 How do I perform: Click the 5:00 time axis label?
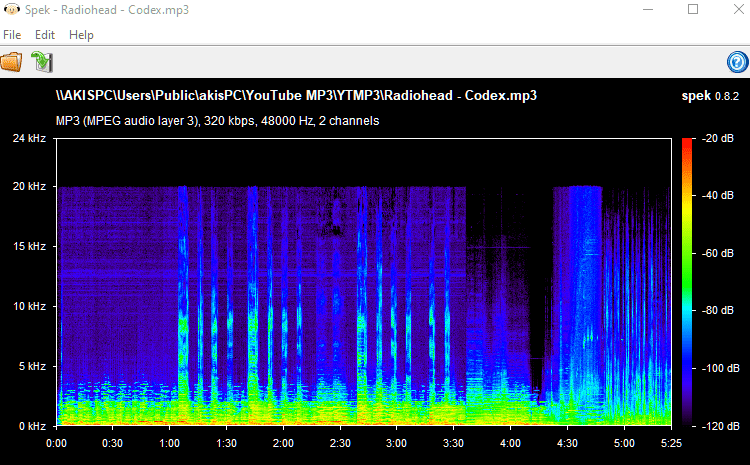[x=624, y=443]
